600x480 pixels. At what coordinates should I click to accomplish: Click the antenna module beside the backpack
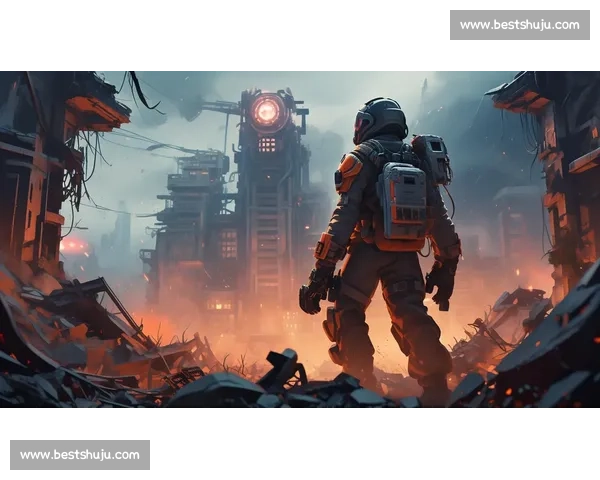[432, 158]
